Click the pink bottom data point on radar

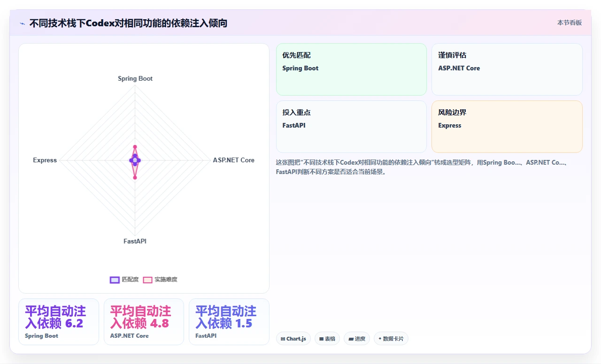(x=135, y=177)
